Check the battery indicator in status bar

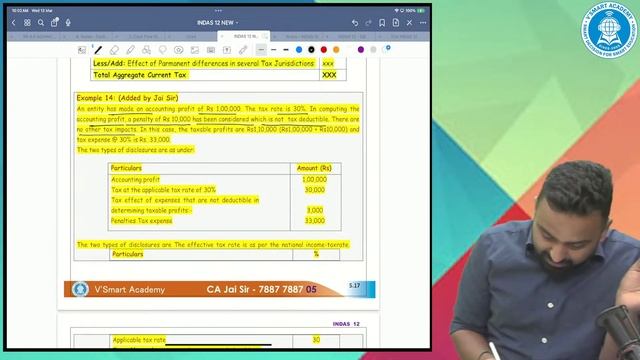[x=420, y=11]
